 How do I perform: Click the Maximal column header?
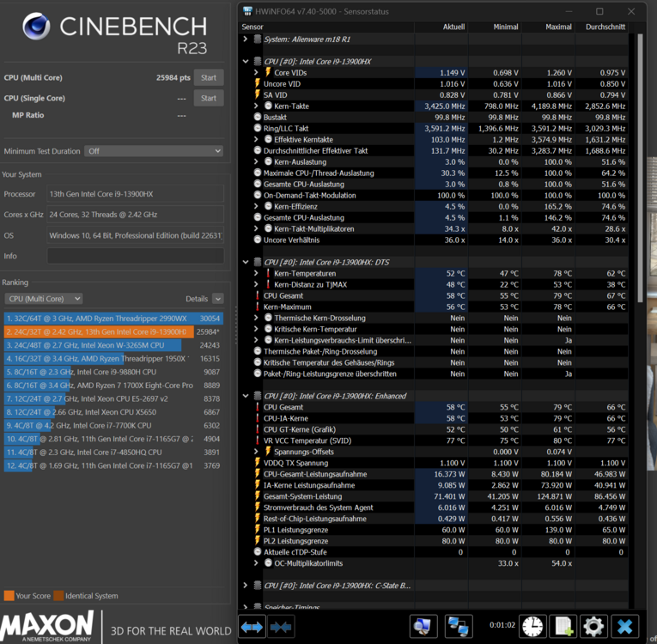(558, 27)
